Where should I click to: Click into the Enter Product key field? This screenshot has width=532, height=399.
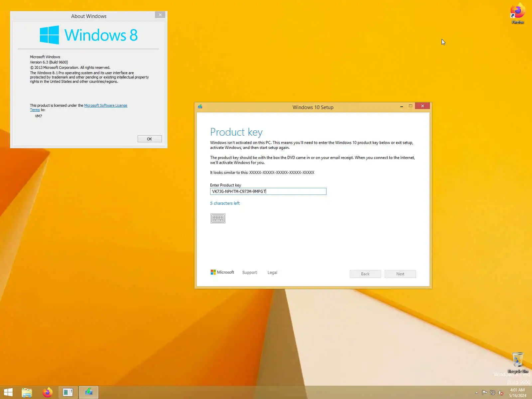(268, 191)
